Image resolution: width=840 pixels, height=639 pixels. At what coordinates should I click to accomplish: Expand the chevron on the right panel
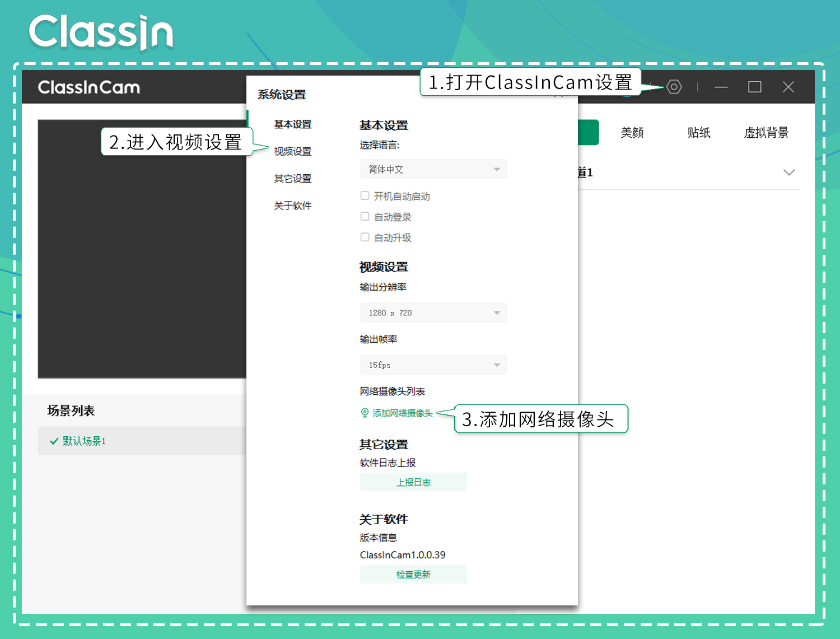click(789, 172)
